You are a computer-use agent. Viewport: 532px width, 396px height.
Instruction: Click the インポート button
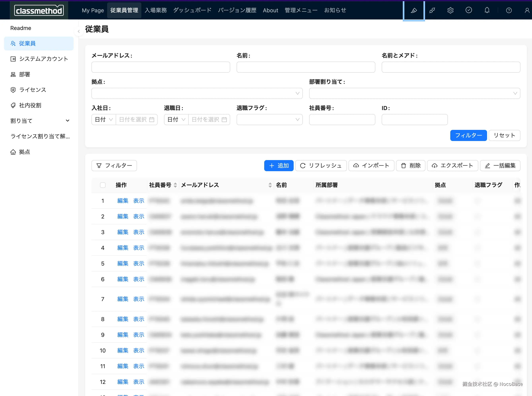(371, 166)
